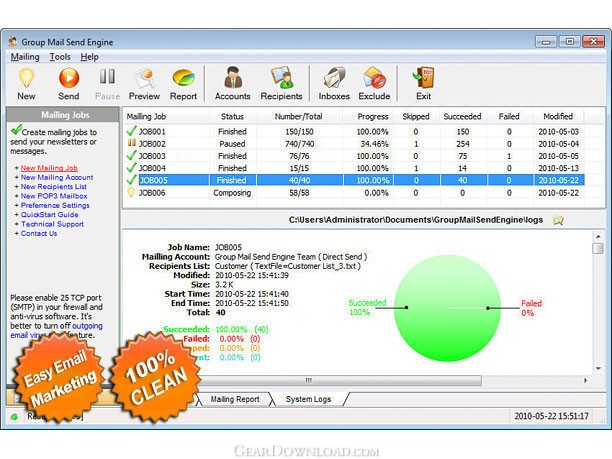Viewport: 612px width, 459px height.
Task: Open the Help menu
Action: pos(89,57)
